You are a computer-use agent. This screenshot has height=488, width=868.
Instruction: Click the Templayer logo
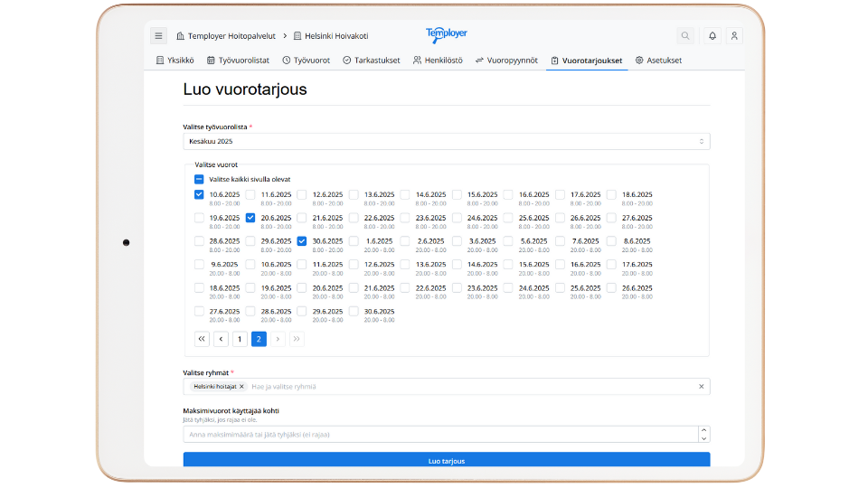click(x=446, y=35)
